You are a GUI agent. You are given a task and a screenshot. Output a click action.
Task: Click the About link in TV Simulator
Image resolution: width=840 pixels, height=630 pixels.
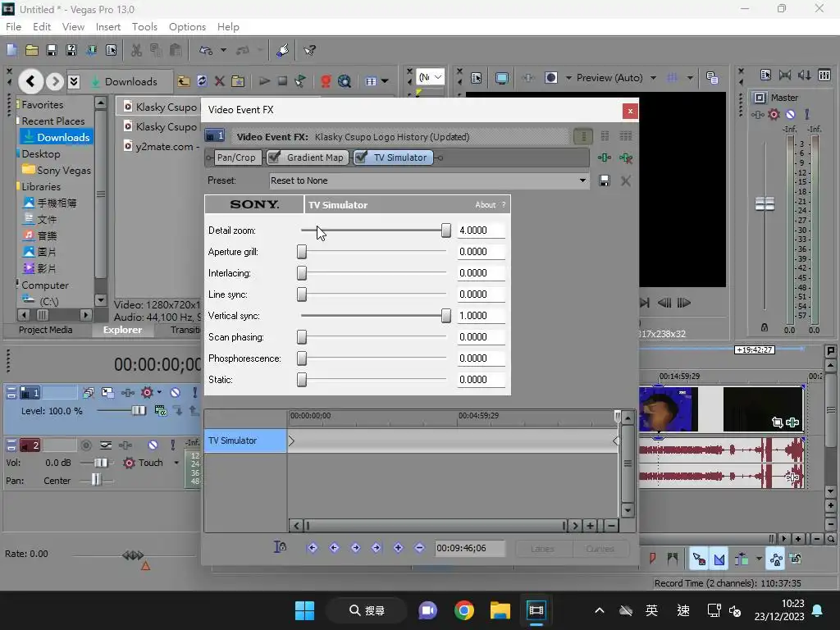coord(486,204)
